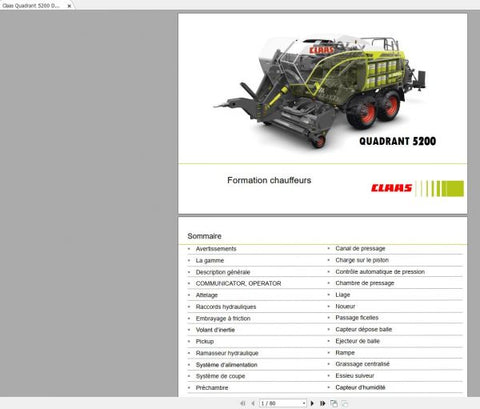Select 'Capteur dépose balle' entry
480x409 pixels.
(x=364, y=329)
